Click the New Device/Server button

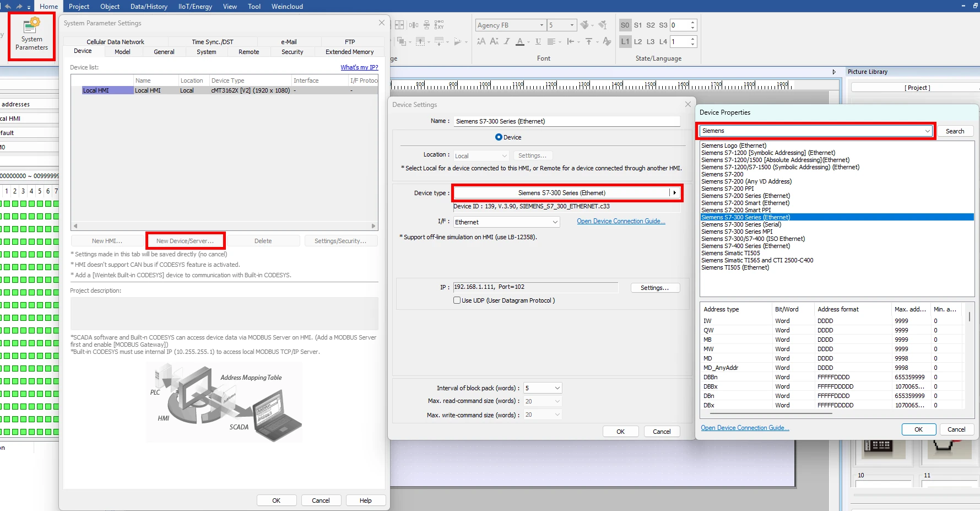[x=185, y=241]
